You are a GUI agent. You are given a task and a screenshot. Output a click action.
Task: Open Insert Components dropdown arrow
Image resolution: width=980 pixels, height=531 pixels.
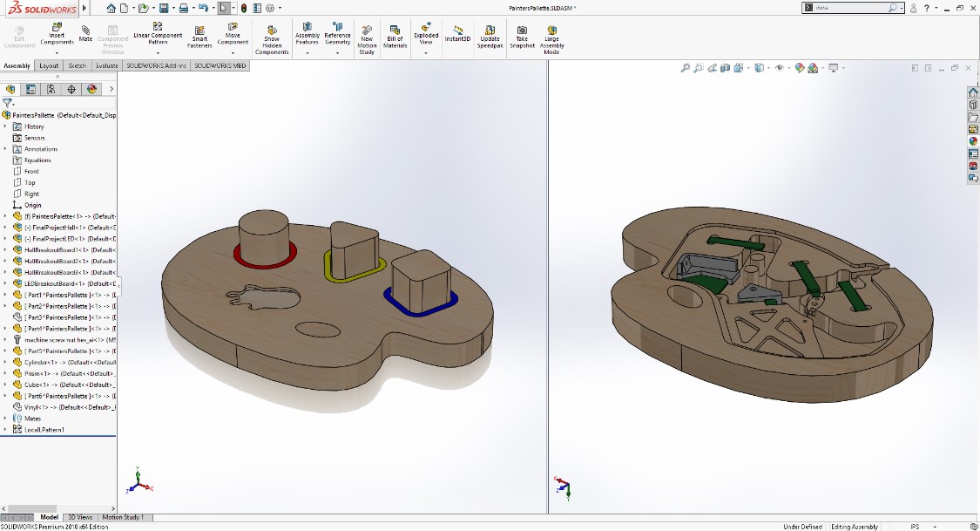tap(57, 52)
